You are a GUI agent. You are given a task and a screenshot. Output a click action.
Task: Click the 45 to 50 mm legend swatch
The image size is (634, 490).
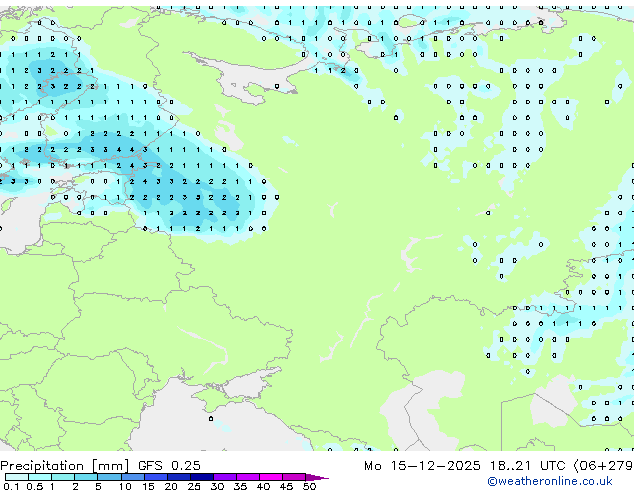point(294,477)
